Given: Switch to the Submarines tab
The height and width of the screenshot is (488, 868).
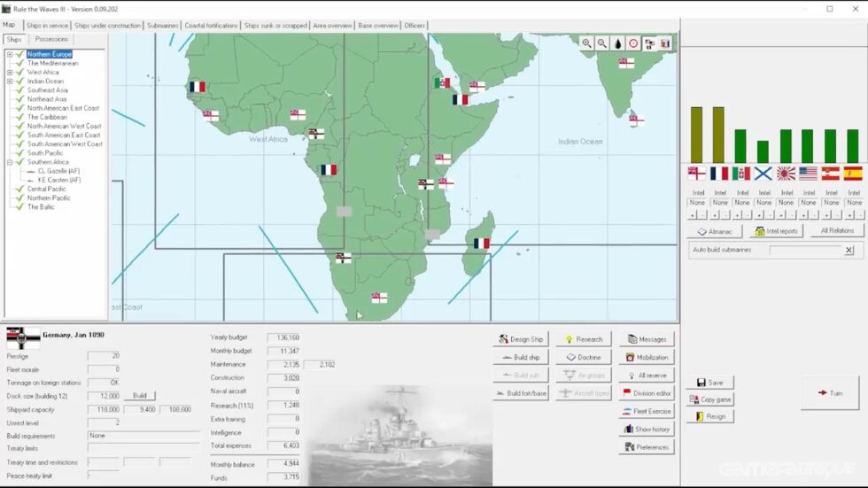Looking at the screenshot, I should [x=162, y=26].
